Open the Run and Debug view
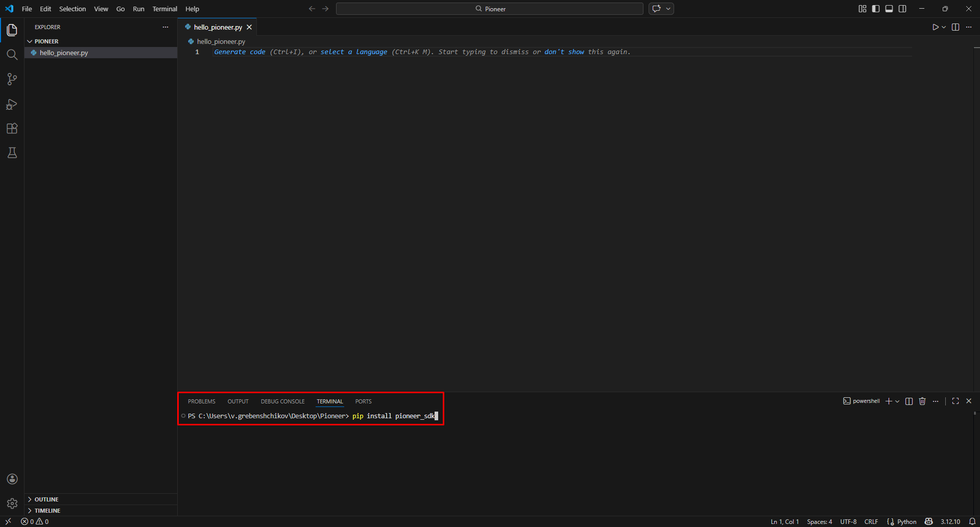This screenshot has width=980, height=527. (x=12, y=104)
